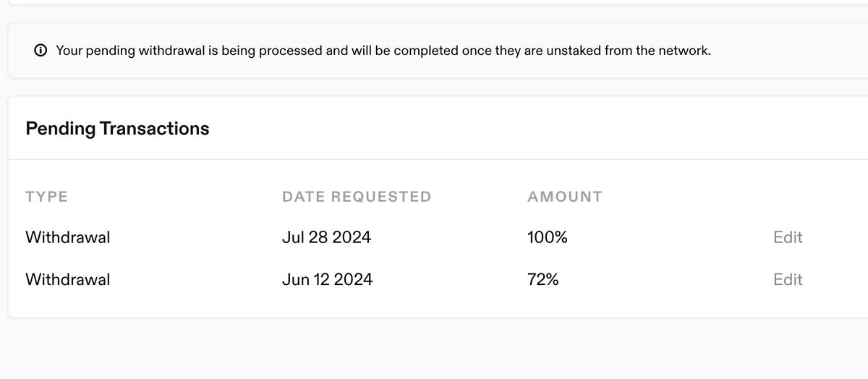Edit the Jul 28 2024 withdrawal
The image size is (868, 379).
tap(788, 237)
